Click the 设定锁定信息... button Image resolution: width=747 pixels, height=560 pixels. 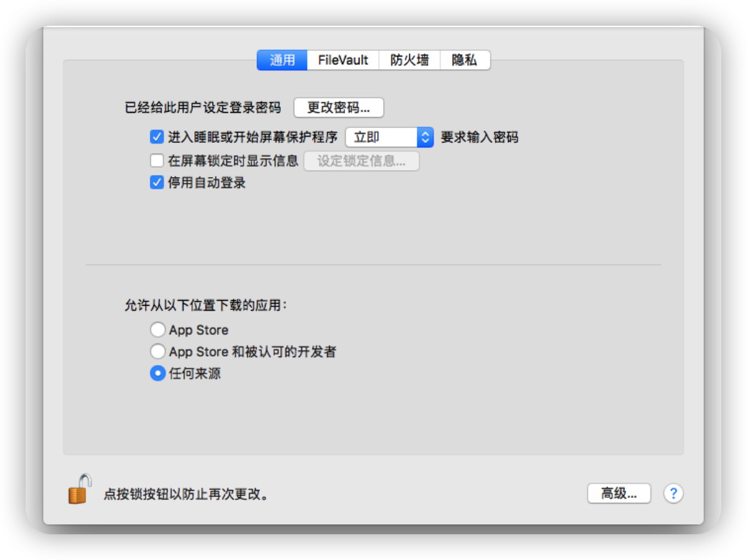[361, 161]
